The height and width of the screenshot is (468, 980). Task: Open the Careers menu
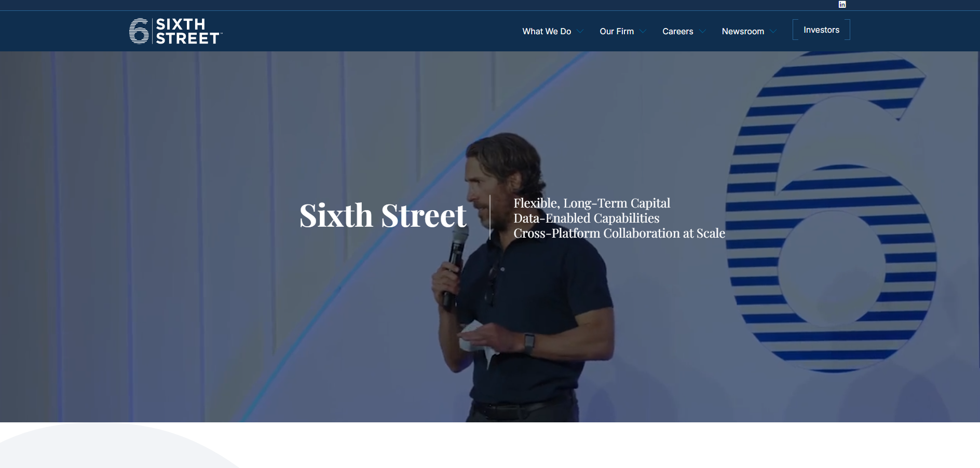click(677, 32)
